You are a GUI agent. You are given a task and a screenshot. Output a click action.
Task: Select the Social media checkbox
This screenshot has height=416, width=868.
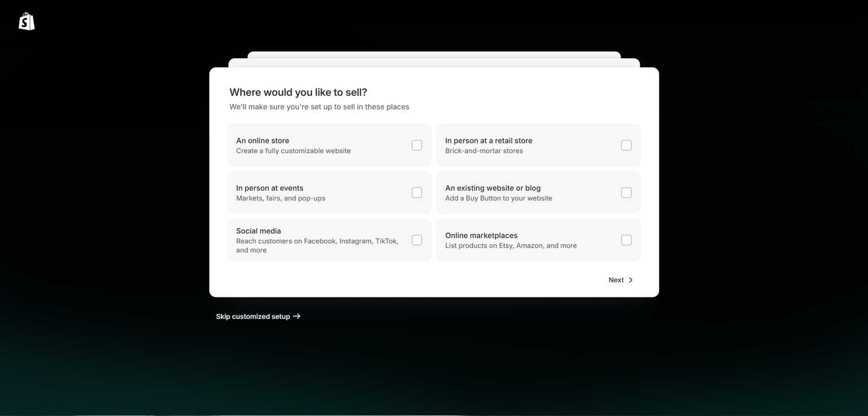tap(416, 240)
